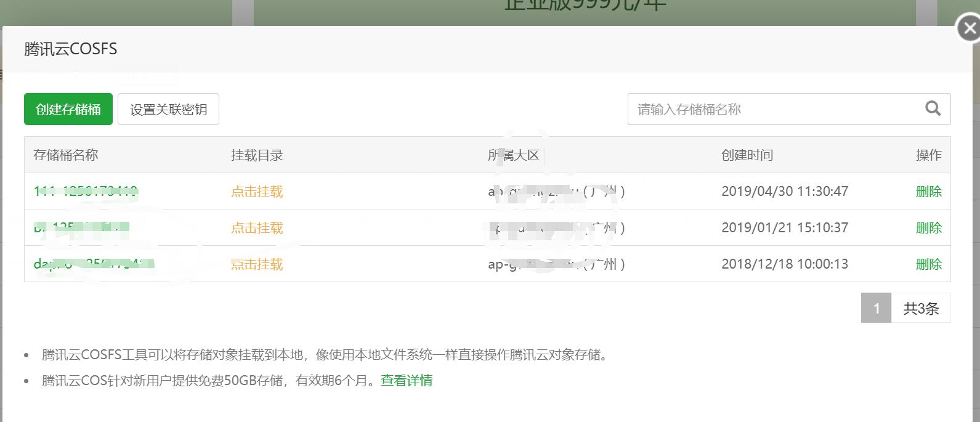Click the 查看详情 link
The image size is (980, 422).
tap(407, 381)
